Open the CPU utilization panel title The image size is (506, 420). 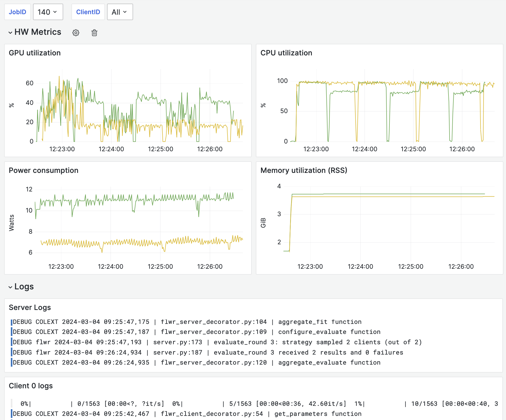click(286, 53)
